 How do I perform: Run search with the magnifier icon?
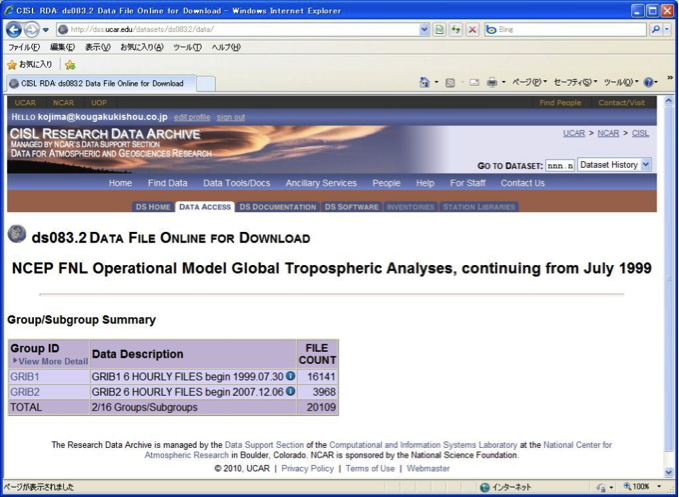pos(656,29)
